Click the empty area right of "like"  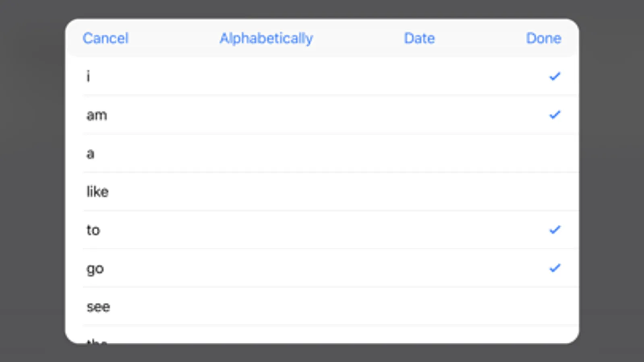[x=322, y=191]
